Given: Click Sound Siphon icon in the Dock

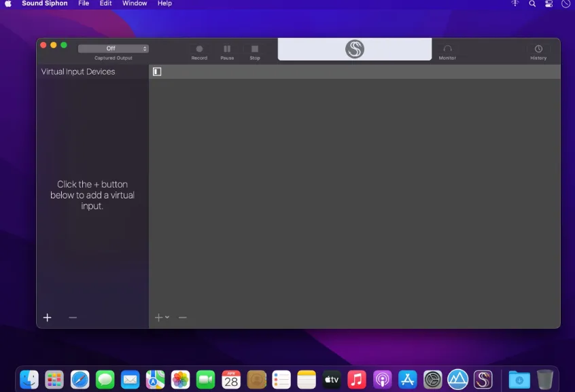Looking at the screenshot, I should tap(483, 380).
